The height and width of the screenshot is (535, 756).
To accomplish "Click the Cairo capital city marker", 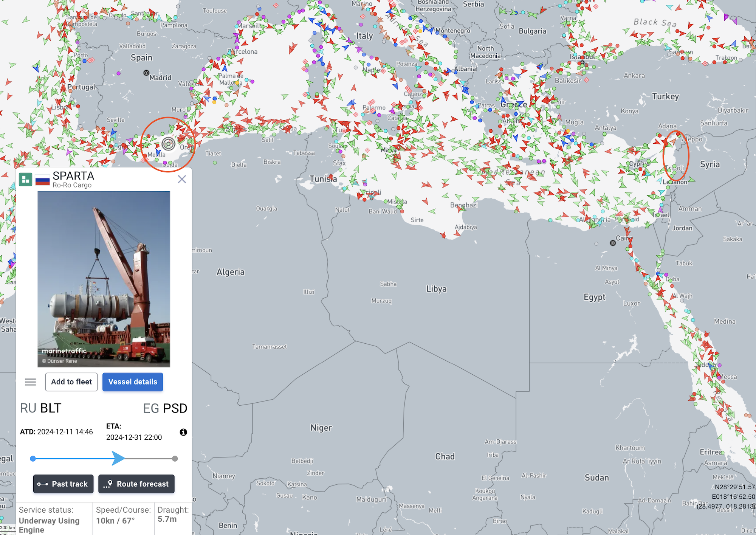I will pyautogui.click(x=613, y=243).
